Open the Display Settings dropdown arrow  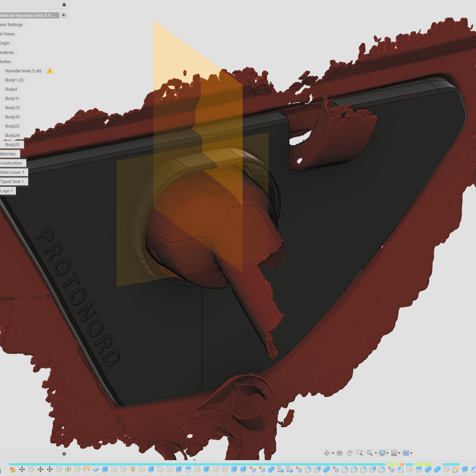[x=387, y=453]
